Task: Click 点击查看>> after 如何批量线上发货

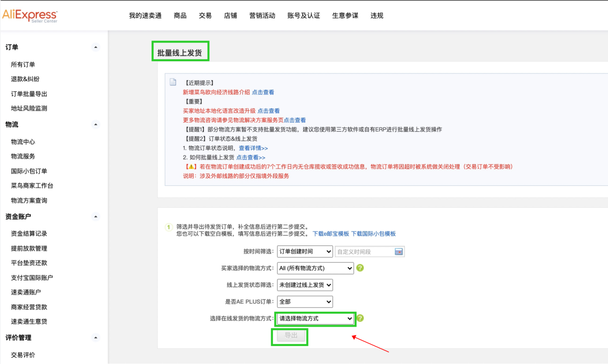Action: [251, 157]
